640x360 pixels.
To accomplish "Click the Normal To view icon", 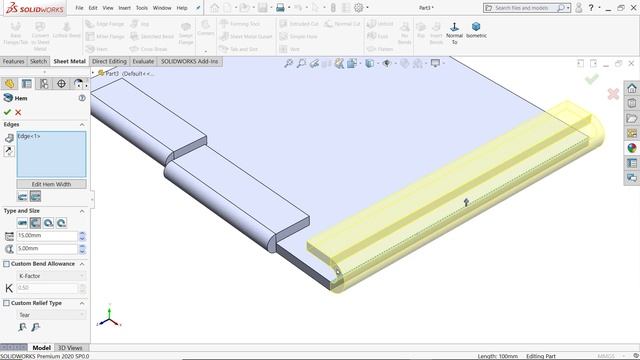I will (x=454, y=33).
